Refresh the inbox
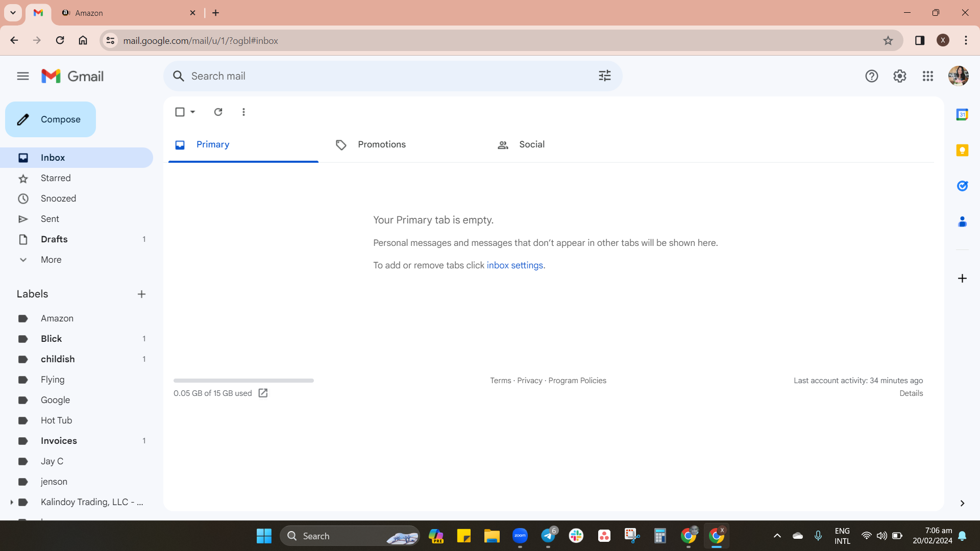The height and width of the screenshot is (551, 980). (x=218, y=112)
